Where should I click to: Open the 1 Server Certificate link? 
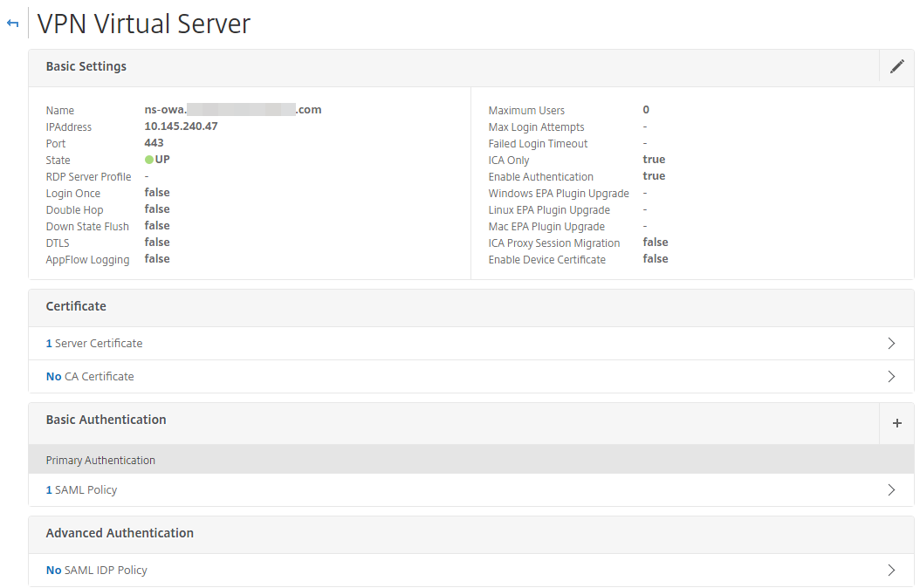click(x=94, y=344)
